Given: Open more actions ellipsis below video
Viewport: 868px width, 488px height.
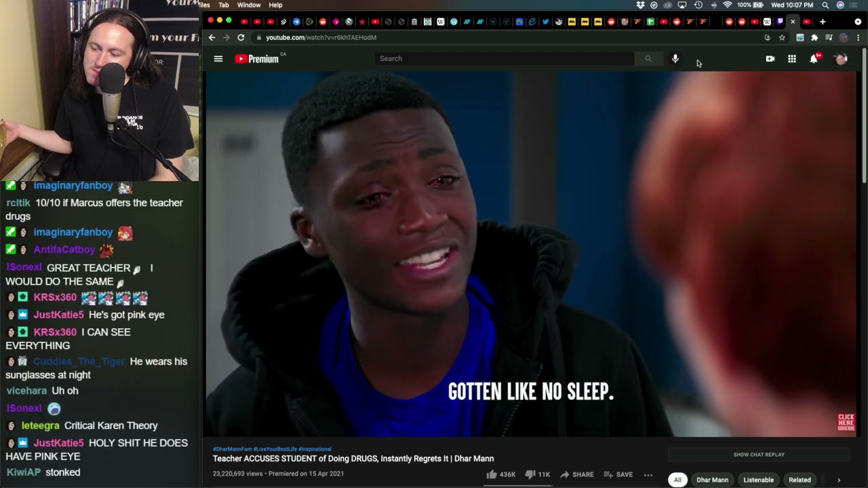Looking at the screenshot, I should click(x=648, y=474).
